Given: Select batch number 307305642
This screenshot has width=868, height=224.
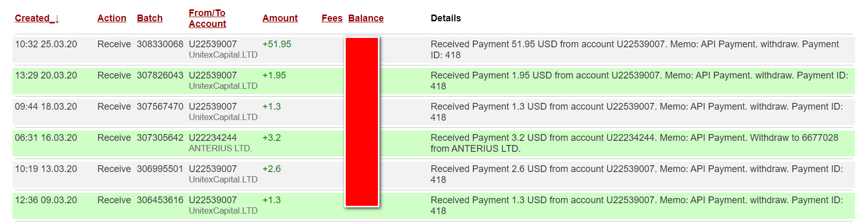Looking at the screenshot, I should click(160, 138).
